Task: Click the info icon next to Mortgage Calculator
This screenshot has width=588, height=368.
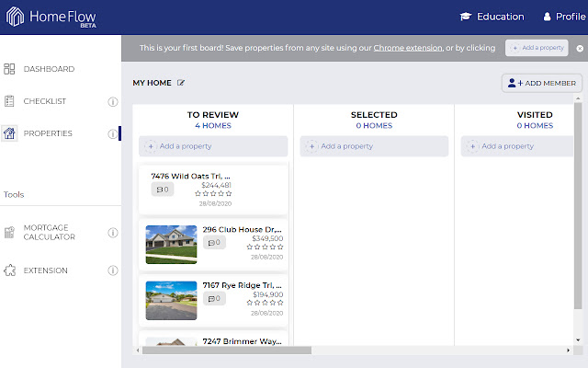Action: pos(113,233)
